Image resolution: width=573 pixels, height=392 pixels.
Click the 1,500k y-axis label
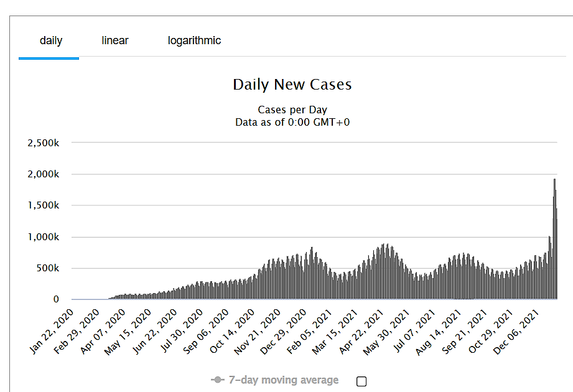[x=43, y=205]
